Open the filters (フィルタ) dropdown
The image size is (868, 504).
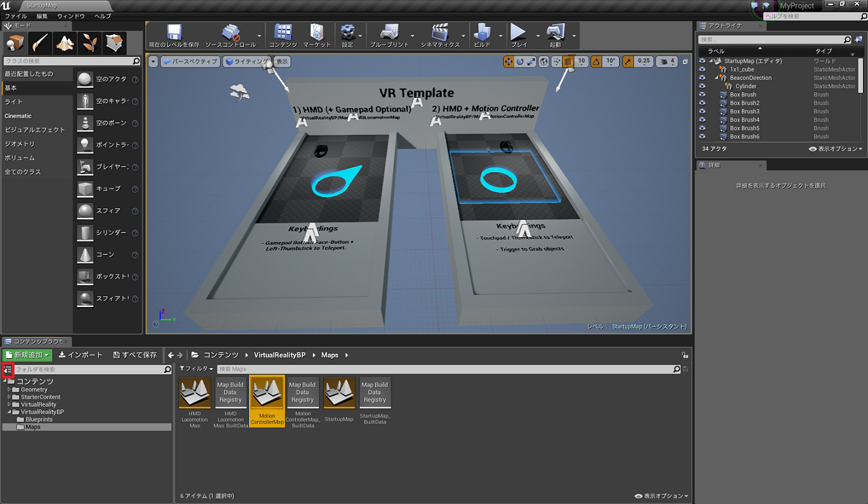point(196,369)
